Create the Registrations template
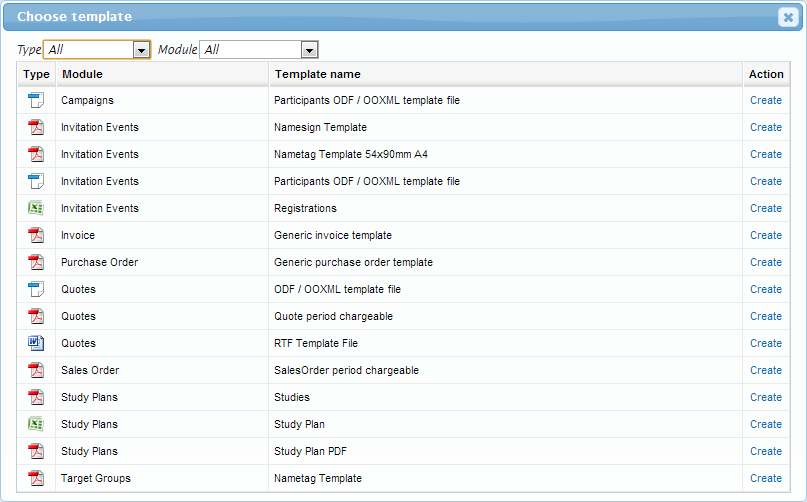 click(766, 208)
